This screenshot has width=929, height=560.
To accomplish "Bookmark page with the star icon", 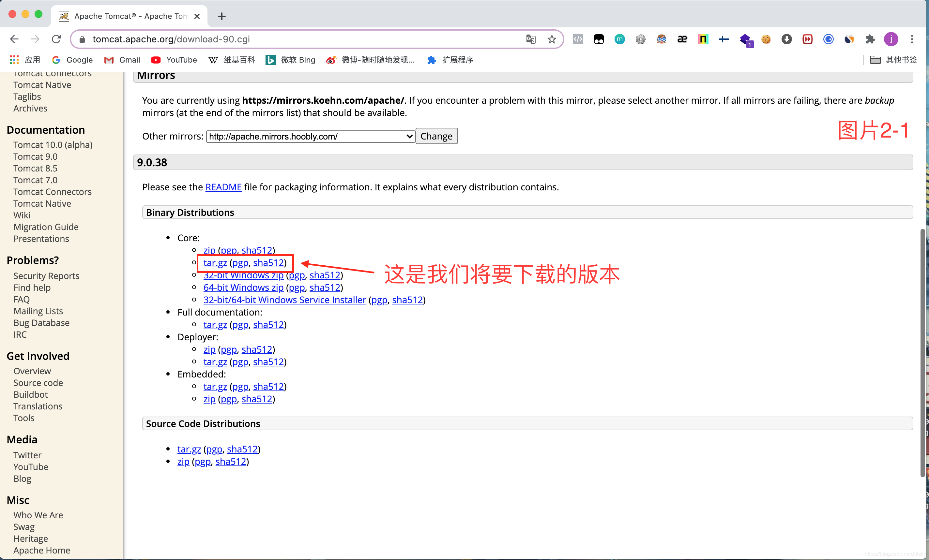I will [x=552, y=39].
